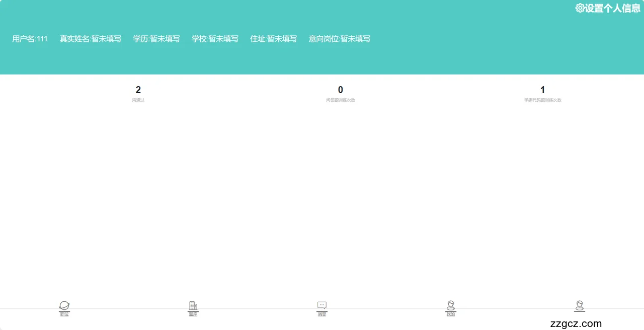Click the planet icon in bottom navigation
This screenshot has width=644, height=330.
(64, 305)
